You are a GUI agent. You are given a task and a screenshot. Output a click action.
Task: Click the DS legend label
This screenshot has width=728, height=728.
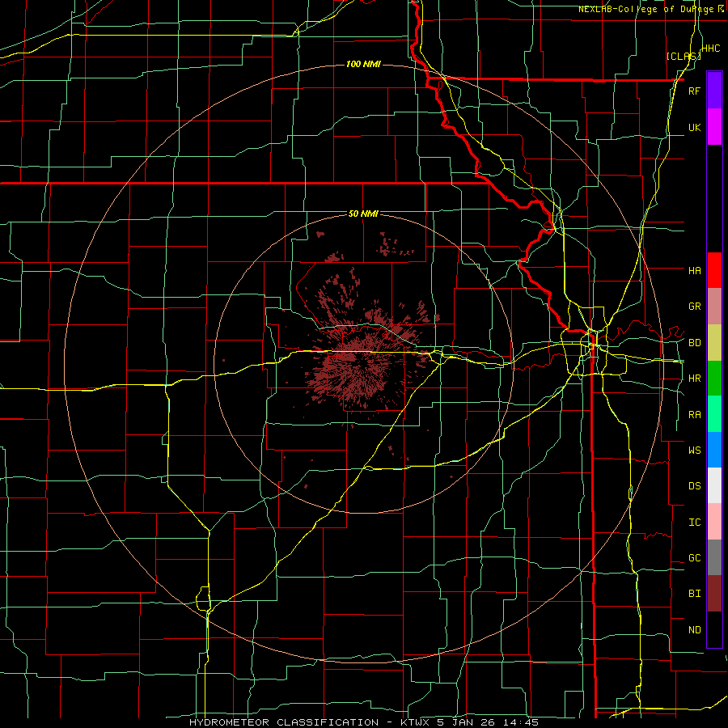coord(694,486)
